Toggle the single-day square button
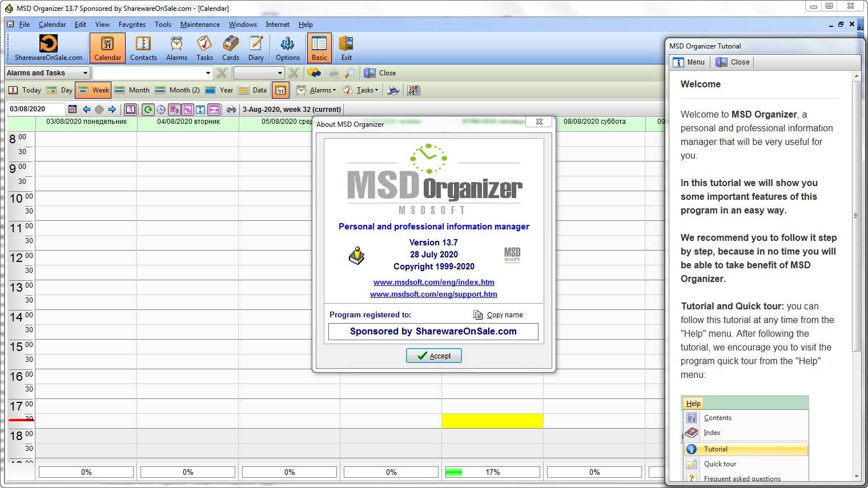Image resolution: width=868 pixels, height=488 pixels. (x=131, y=109)
